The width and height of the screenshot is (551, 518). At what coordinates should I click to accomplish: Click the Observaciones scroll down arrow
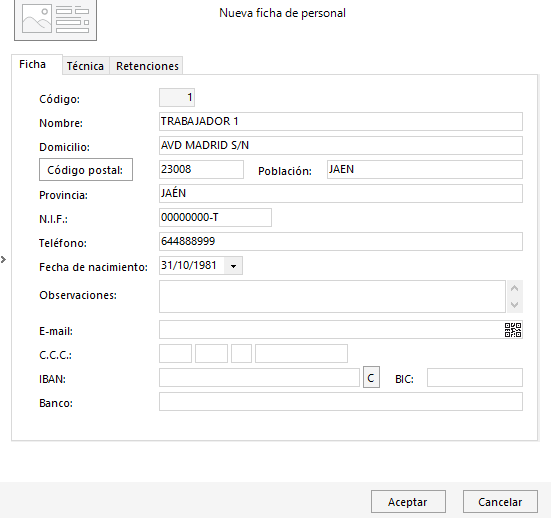point(514,305)
